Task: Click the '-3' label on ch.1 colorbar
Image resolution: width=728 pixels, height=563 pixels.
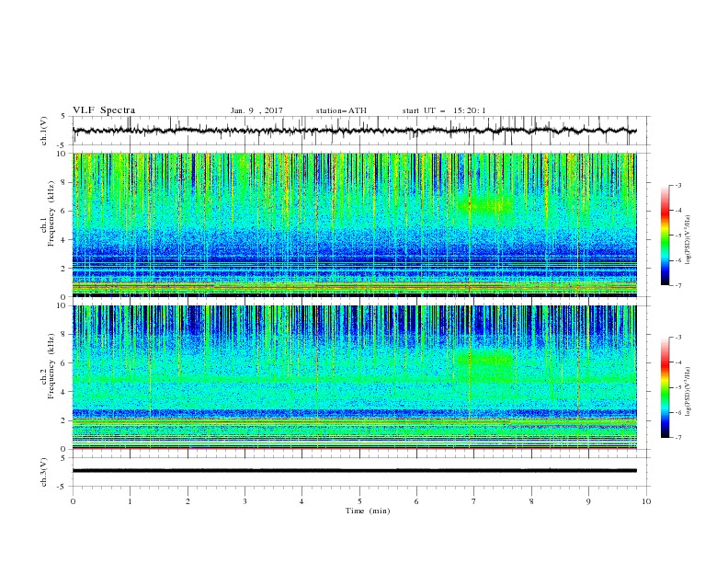Action: (x=678, y=185)
